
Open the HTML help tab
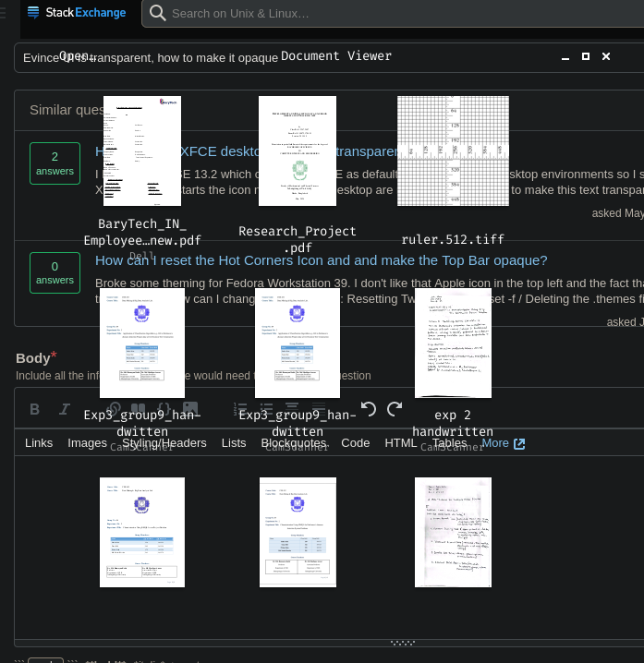401,442
